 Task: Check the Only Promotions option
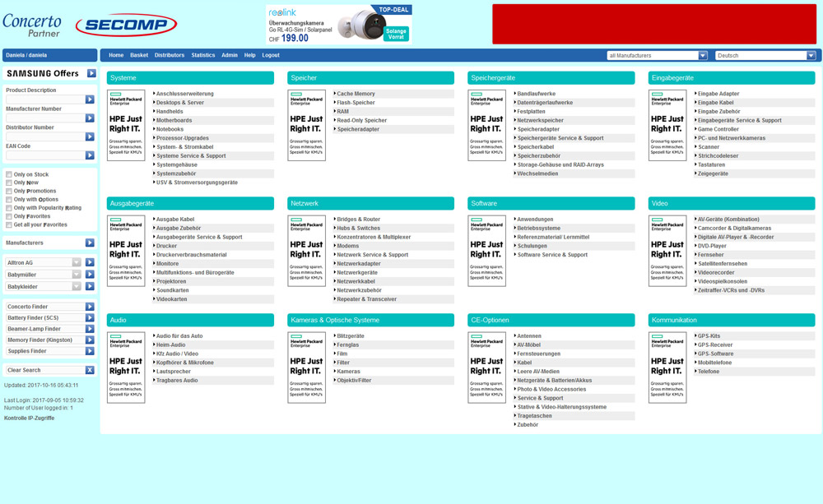[x=9, y=192]
